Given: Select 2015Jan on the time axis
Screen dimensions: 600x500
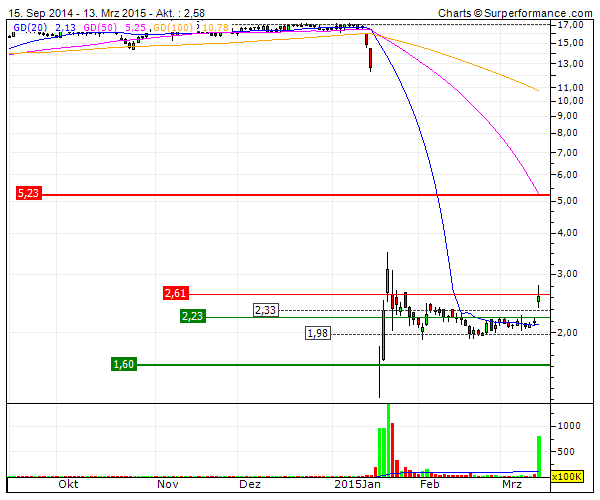Looking at the screenshot, I should pos(357,485).
